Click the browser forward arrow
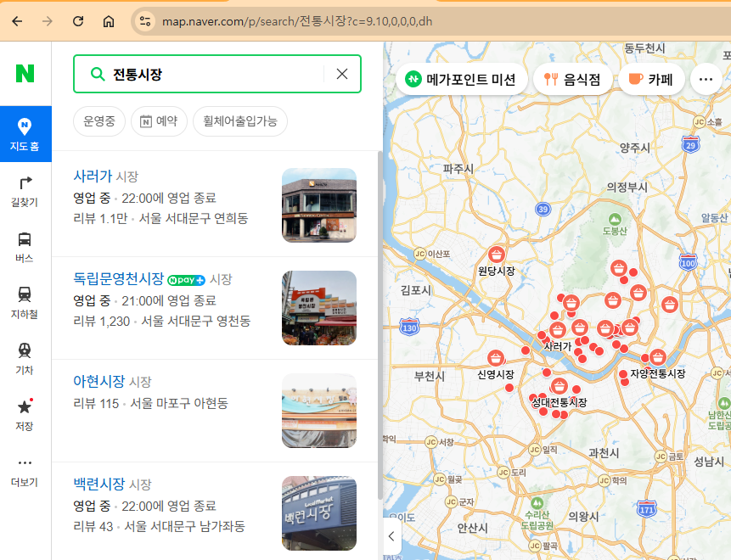This screenshot has height=560, width=731. [47, 21]
